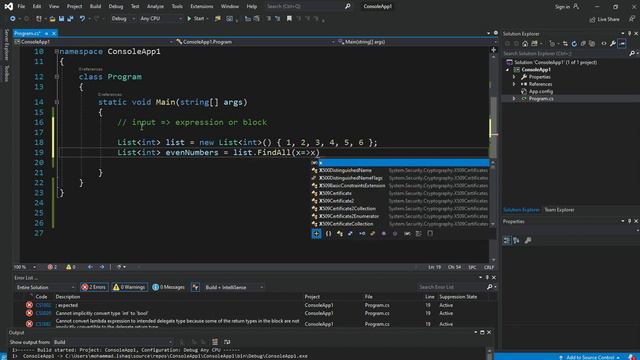Open the editor zoom level 100% dropdown
Screen dimensions: 640x360
click(x=25, y=267)
